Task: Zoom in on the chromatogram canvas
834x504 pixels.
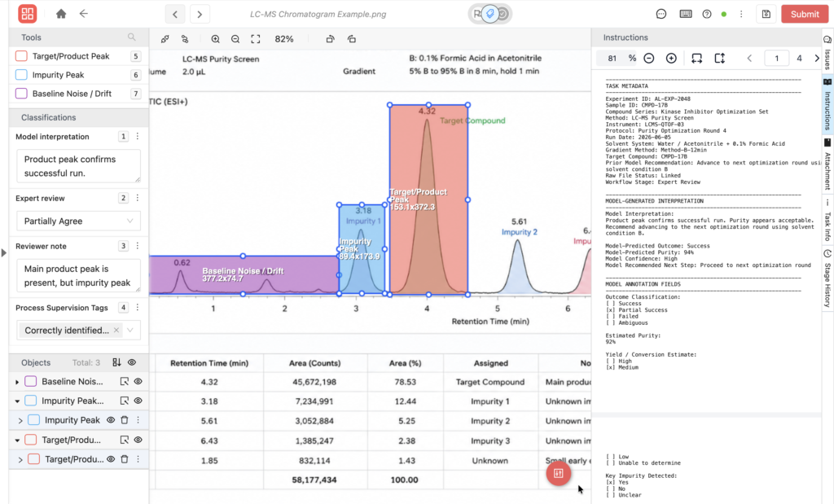Action: tap(215, 39)
